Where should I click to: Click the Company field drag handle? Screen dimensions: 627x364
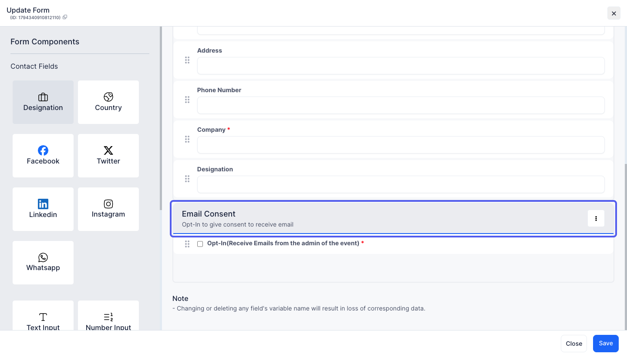(187, 139)
